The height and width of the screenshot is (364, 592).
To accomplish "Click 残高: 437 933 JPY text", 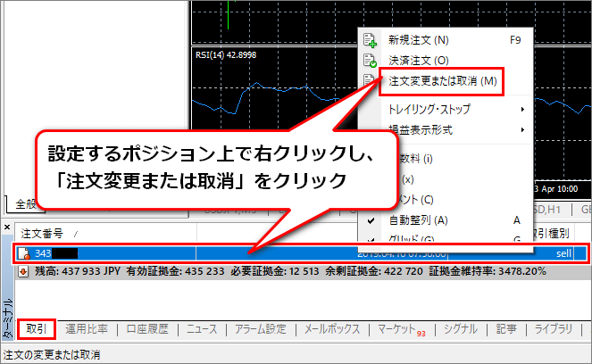I will click(x=78, y=271).
